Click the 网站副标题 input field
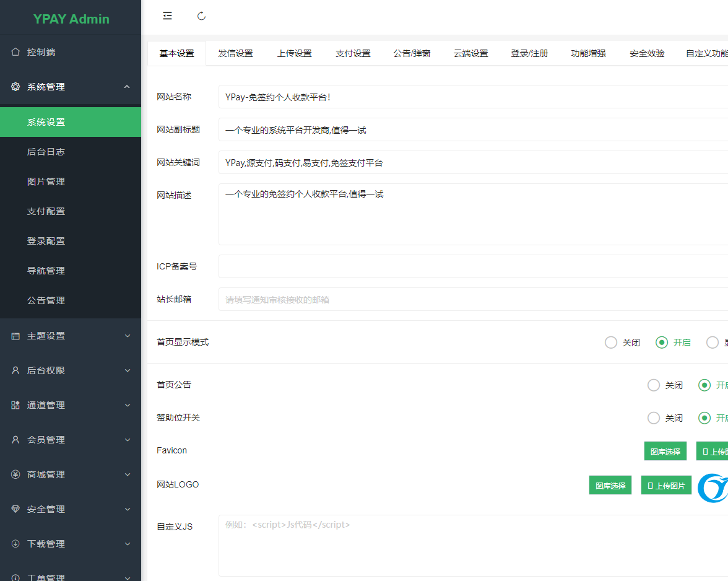 point(473,129)
